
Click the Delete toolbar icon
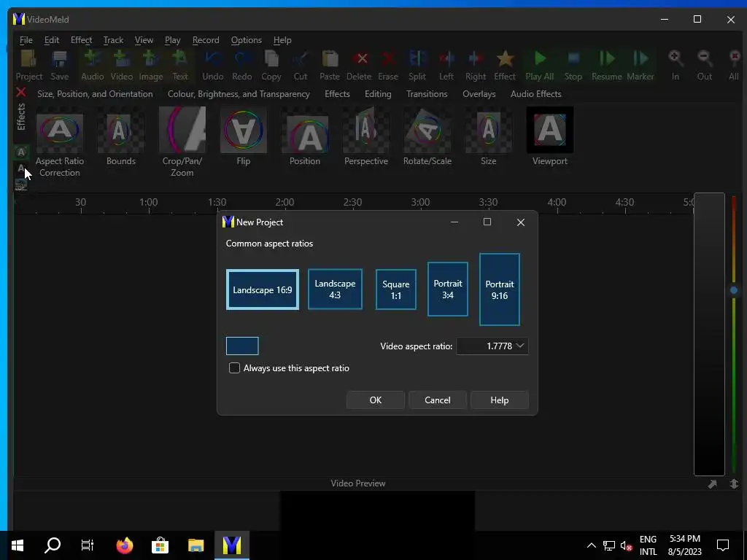pos(359,65)
